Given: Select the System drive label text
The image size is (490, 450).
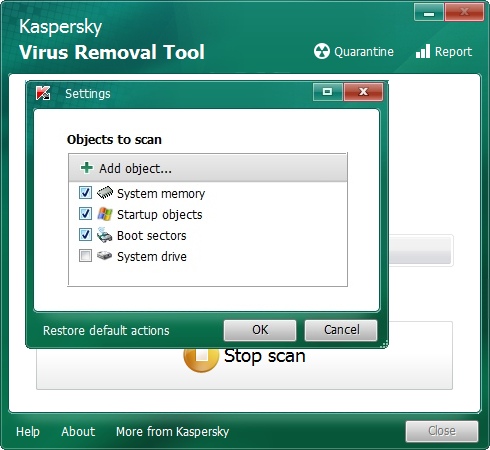Looking at the screenshot, I should pos(152,257).
